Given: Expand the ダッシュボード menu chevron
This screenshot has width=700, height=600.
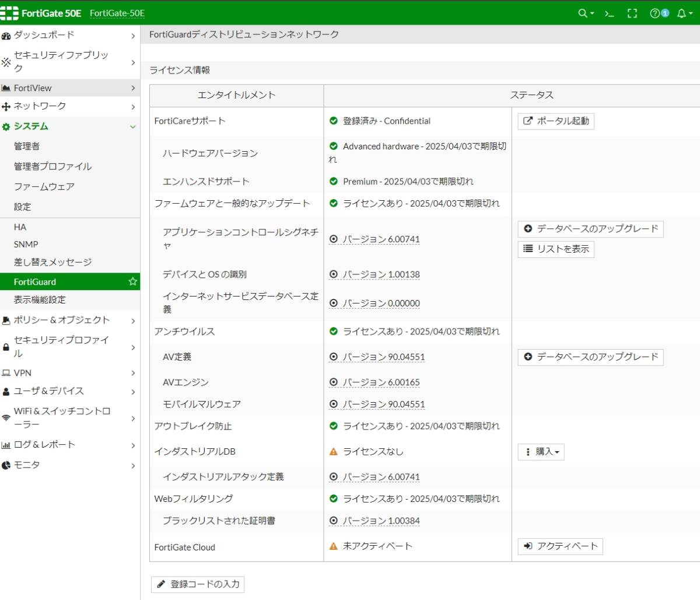Looking at the screenshot, I should click(133, 36).
